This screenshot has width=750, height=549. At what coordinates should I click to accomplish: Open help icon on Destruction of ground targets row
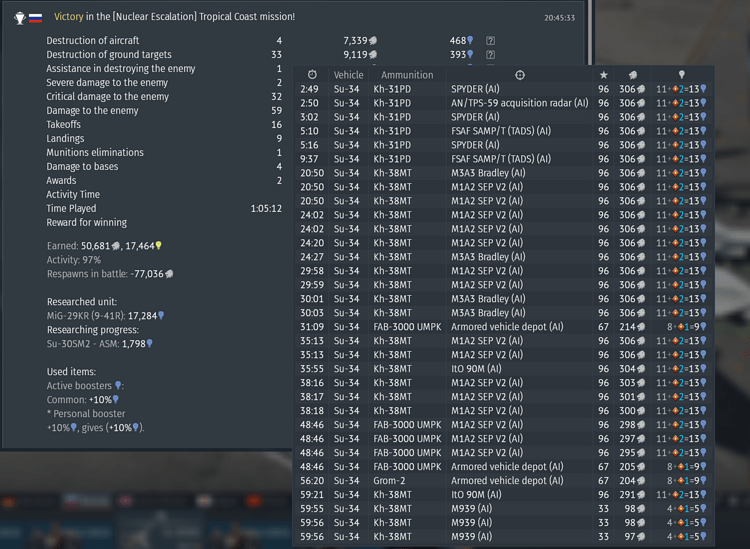coord(490,55)
